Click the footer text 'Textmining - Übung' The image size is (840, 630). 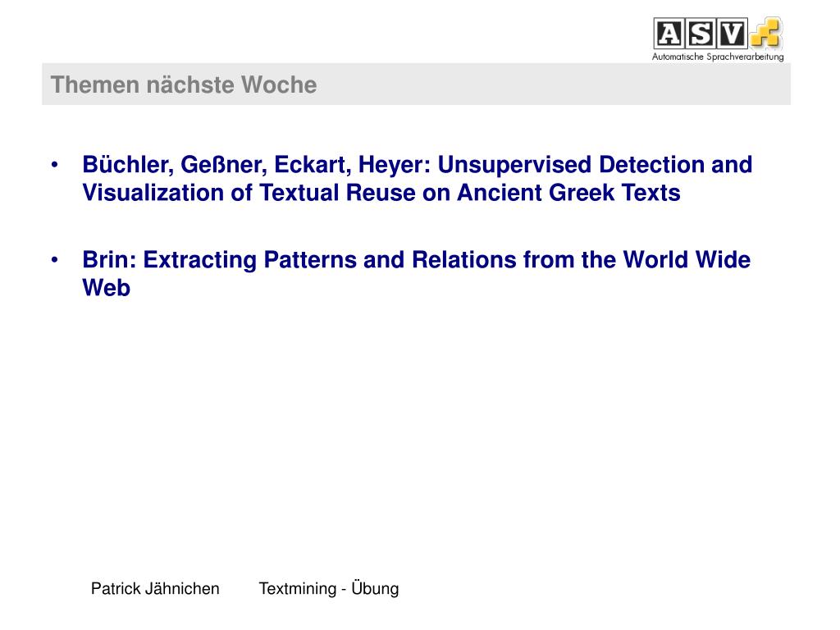pos(329,589)
